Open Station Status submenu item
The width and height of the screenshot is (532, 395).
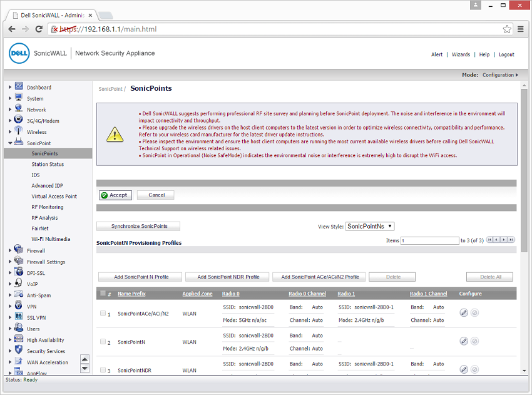pos(48,164)
